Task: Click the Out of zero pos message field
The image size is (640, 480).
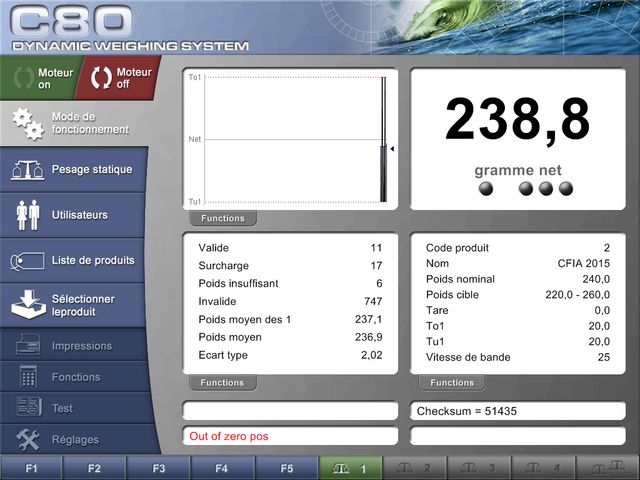Action: click(x=290, y=436)
